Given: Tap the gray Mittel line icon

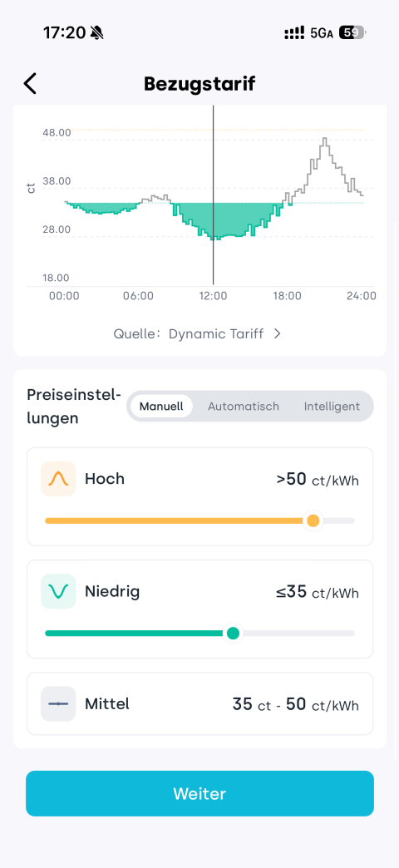Looking at the screenshot, I should (x=58, y=703).
